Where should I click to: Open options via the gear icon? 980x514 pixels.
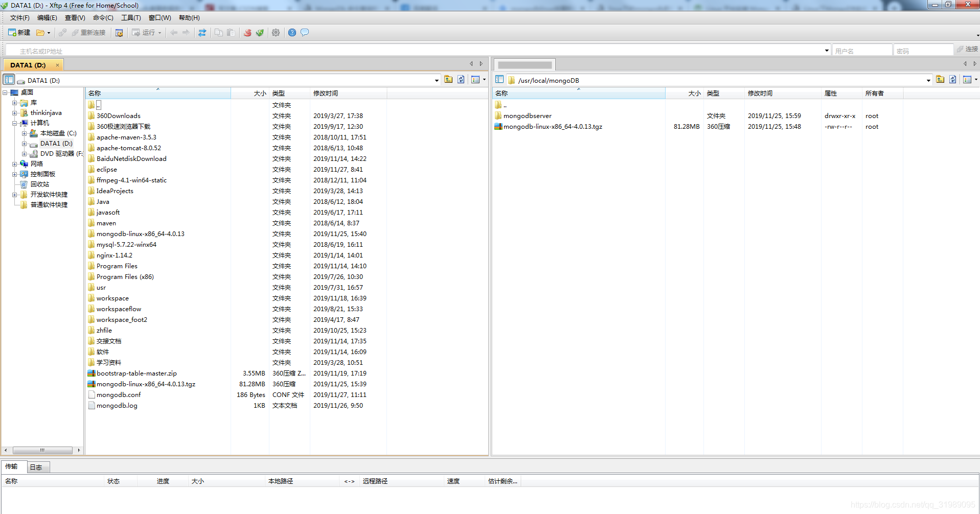point(276,33)
